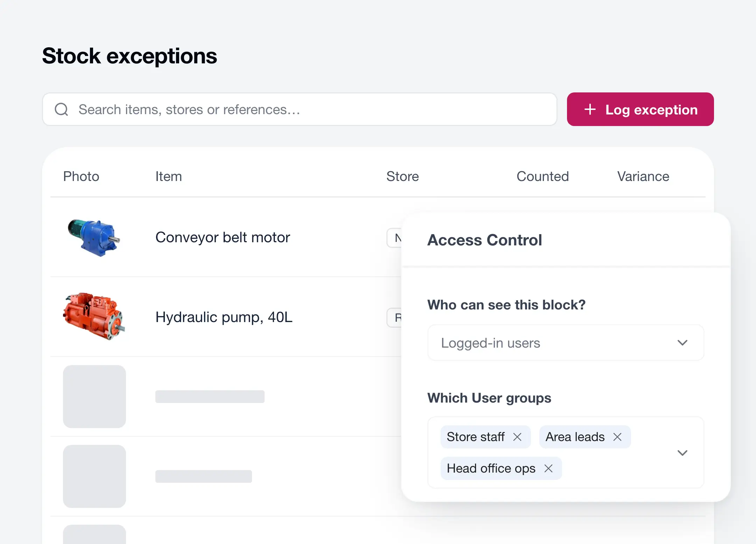Viewport: 756px width, 544px height.
Task: Focus the search items input field
Action: pos(300,109)
